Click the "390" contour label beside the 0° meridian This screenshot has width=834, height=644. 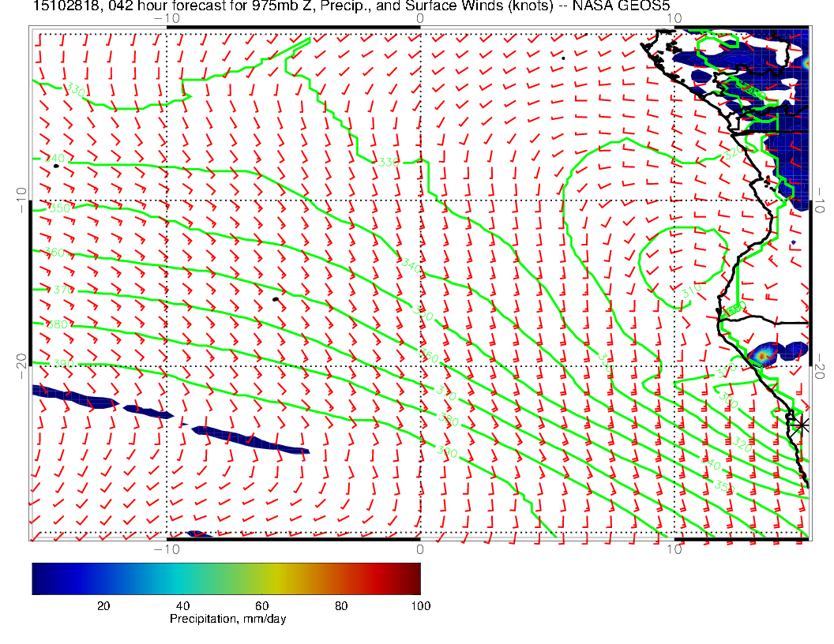pyautogui.click(x=447, y=451)
